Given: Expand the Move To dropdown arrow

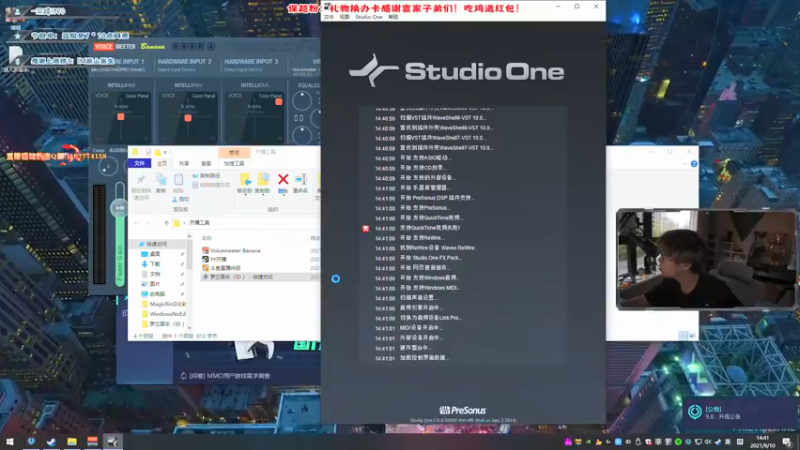Looking at the screenshot, I should [x=245, y=194].
